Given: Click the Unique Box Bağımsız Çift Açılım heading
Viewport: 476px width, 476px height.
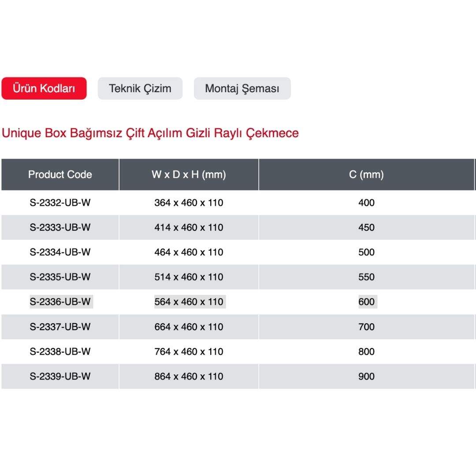Looking at the screenshot, I should (x=150, y=133).
